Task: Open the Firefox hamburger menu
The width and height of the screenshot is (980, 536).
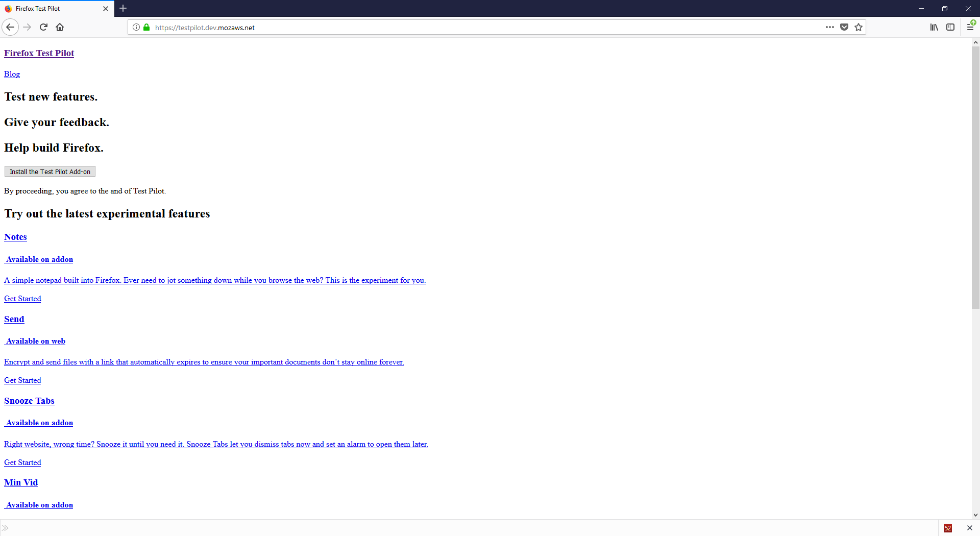Action: point(970,27)
